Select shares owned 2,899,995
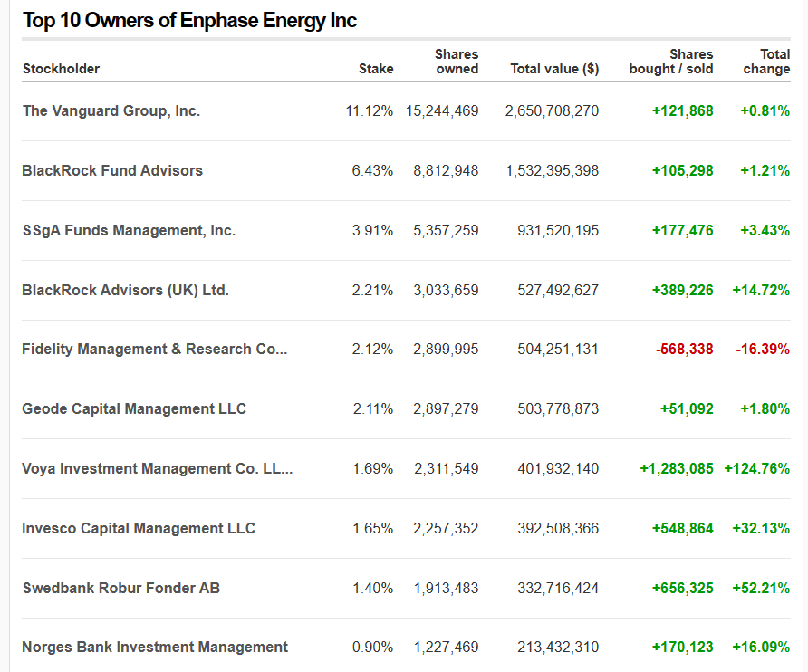 446,349
